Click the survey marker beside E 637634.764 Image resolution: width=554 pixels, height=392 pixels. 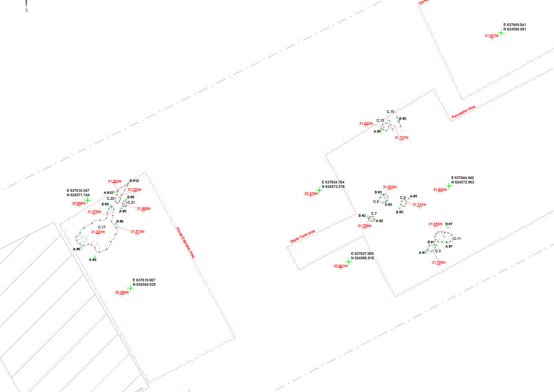(x=320, y=190)
